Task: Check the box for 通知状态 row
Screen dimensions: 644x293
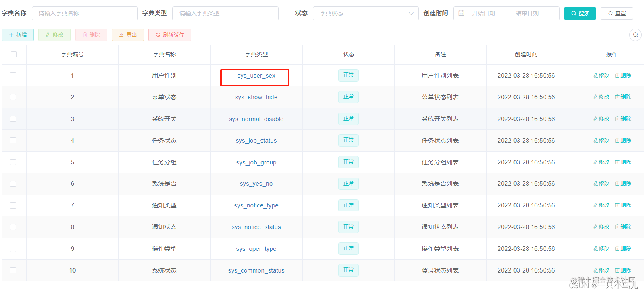Action: click(x=13, y=227)
